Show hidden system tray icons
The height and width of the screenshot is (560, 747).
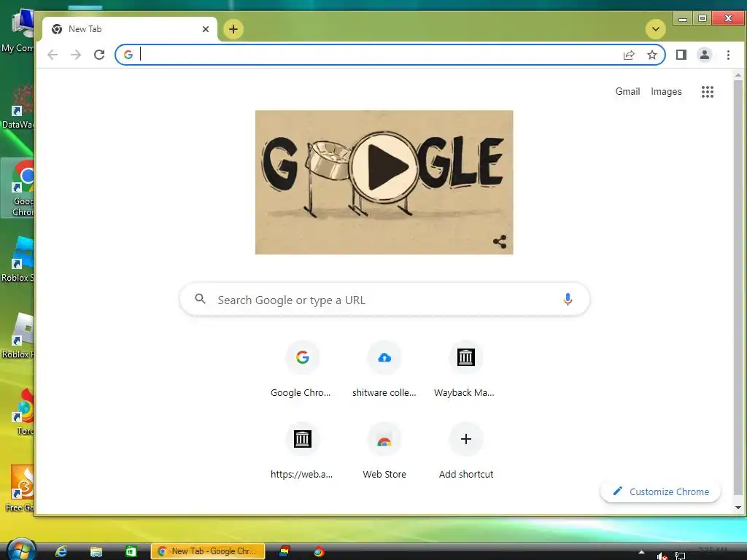click(641, 553)
